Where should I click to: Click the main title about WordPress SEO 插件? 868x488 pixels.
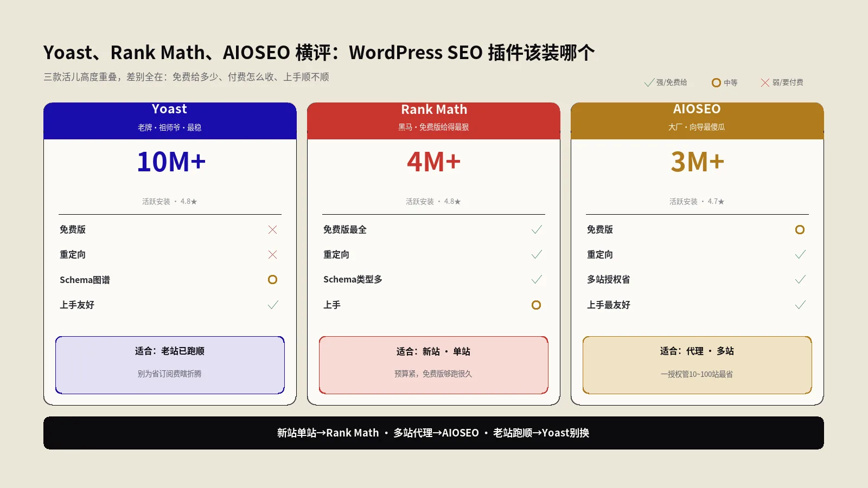319,53
